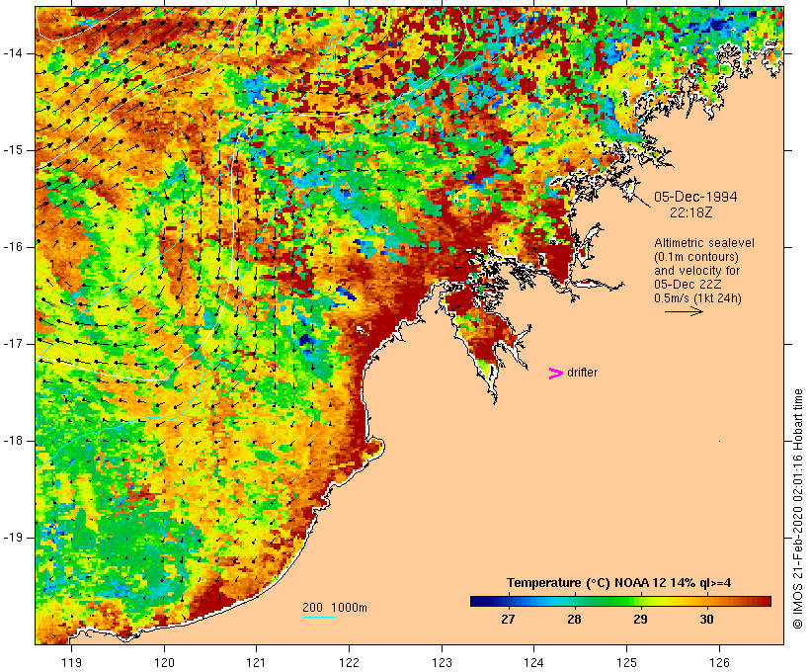Click the '1000m' depth contour label

(350, 608)
